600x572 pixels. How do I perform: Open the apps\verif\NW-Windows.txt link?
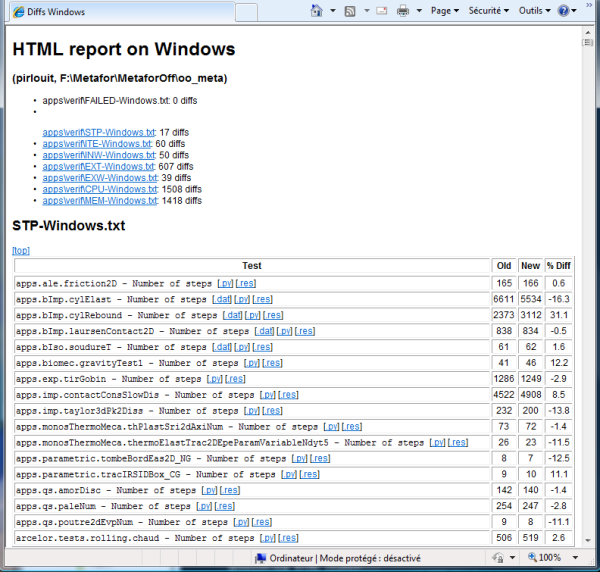(x=99, y=155)
